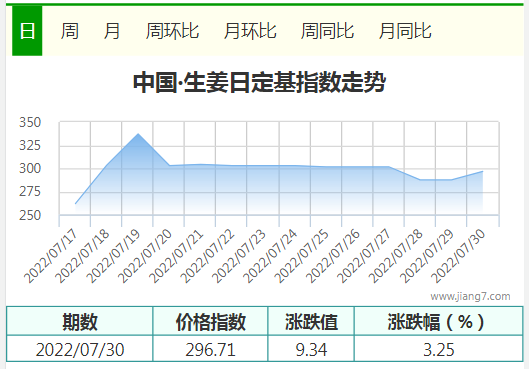This screenshot has height=369, width=529.
Task: Click the x-axis label 2022/07/19
Action: point(113,256)
